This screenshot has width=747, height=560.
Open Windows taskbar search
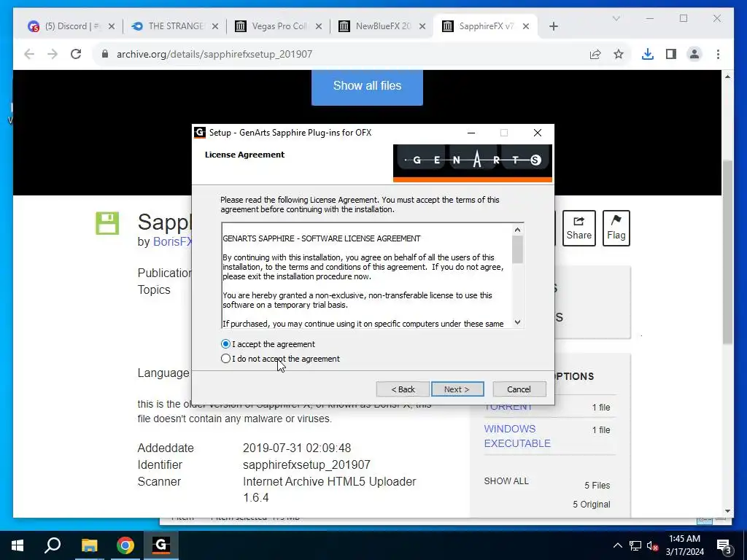[53, 545]
